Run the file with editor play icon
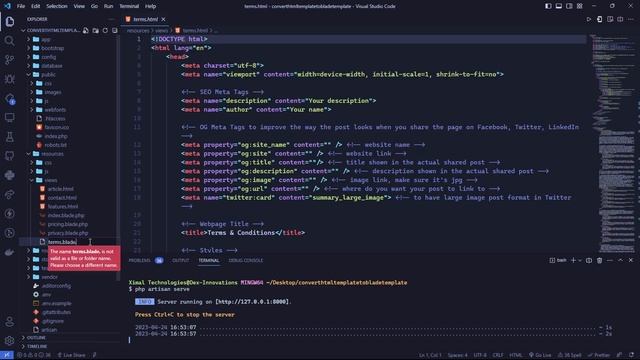The height and width of the screenshot is (360, 640). 589,19
